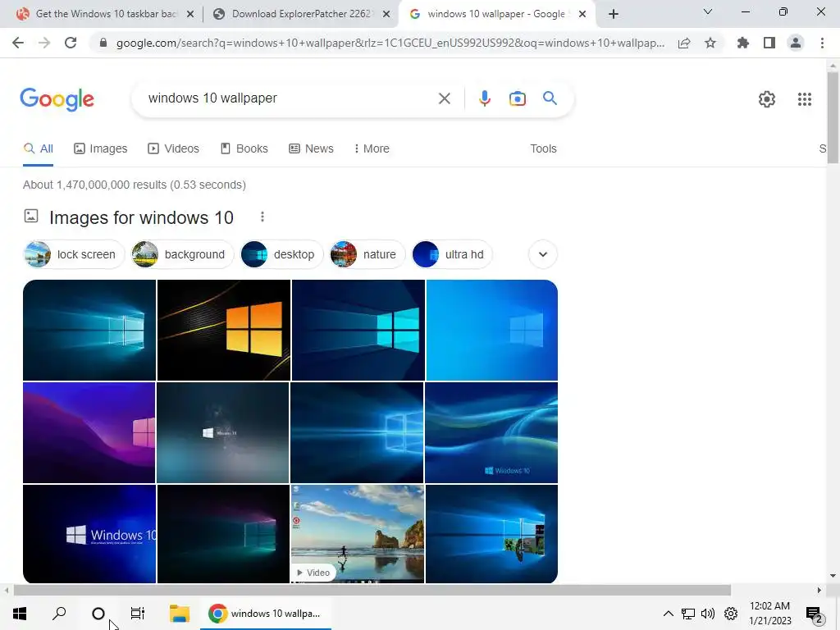Filter images by ultra hd chip

pos(452,254)
